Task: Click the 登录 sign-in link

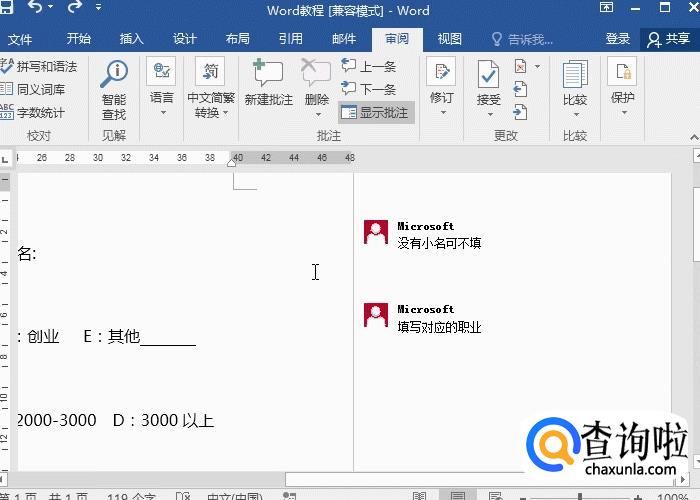Action: pyautogui.click(x=618, y=39)
